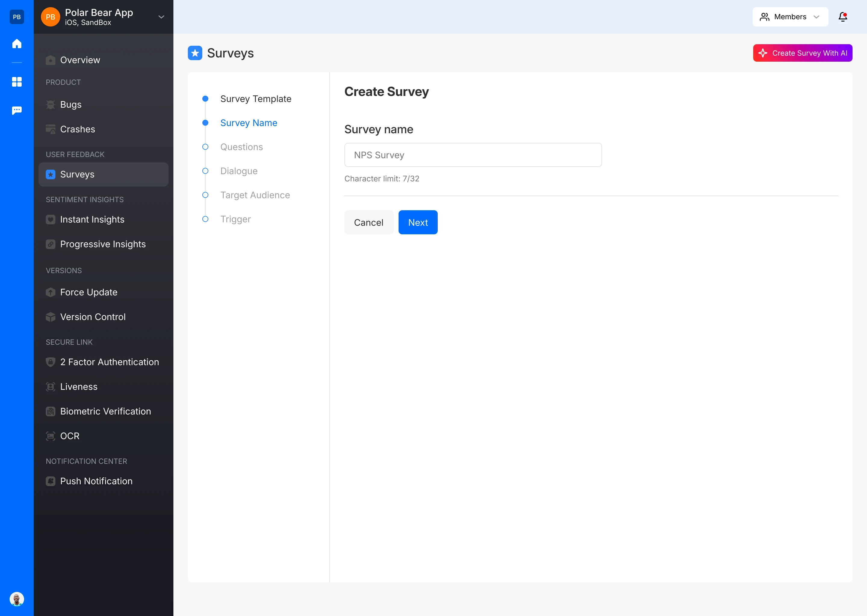867x616 pixels.
Task: Click the home icon in left rail
Action: click(17, 44)
